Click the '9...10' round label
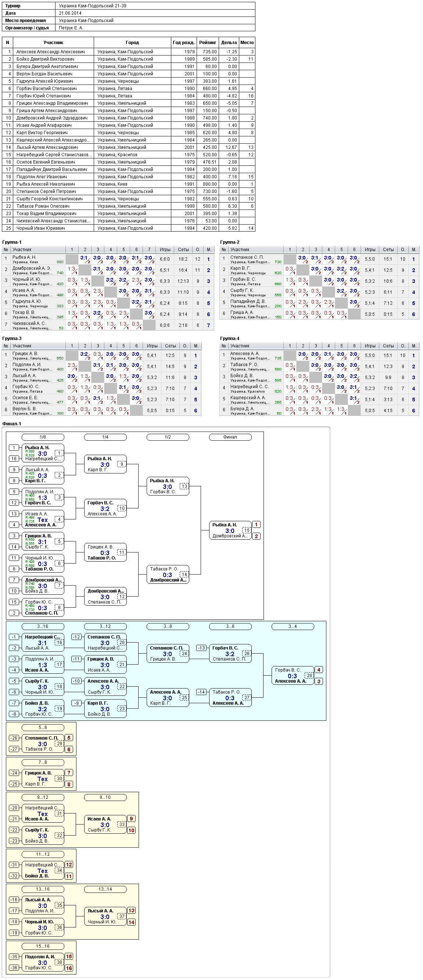 coord(105,797)
